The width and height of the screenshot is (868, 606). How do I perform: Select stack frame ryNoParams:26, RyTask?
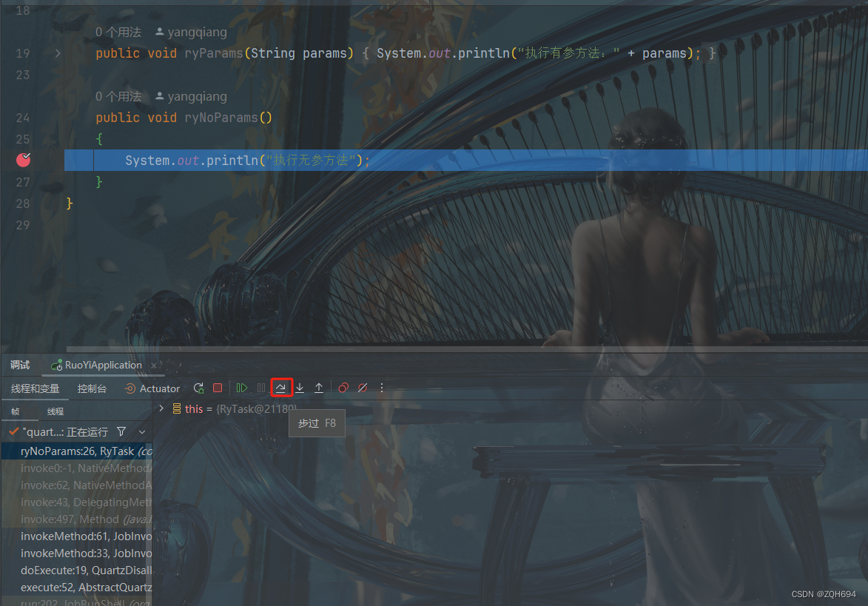[77, 451]
